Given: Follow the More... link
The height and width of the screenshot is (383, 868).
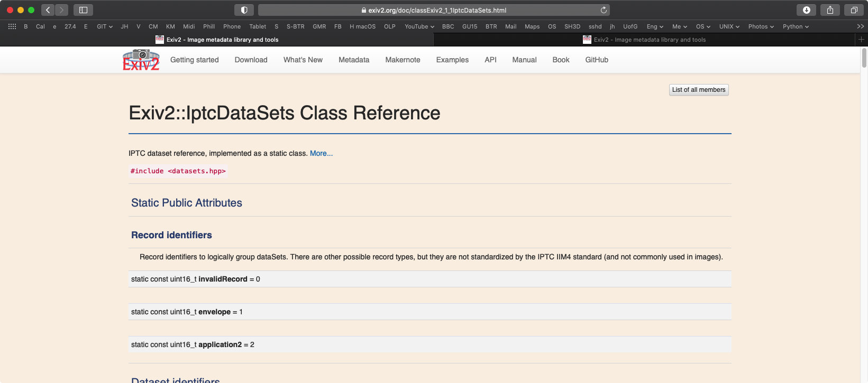Looking at the screenshot, I should [321, 153].
